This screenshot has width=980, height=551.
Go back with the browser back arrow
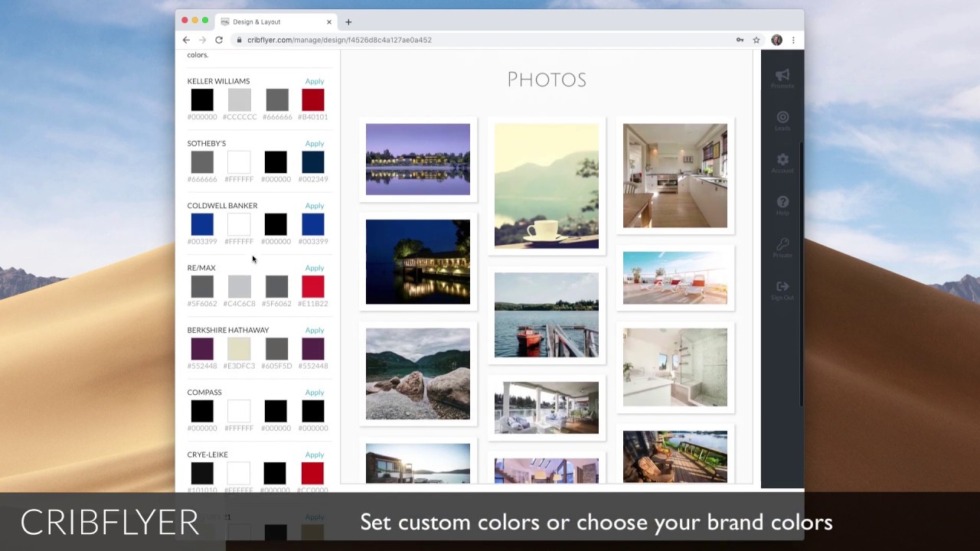pos(186,40)
